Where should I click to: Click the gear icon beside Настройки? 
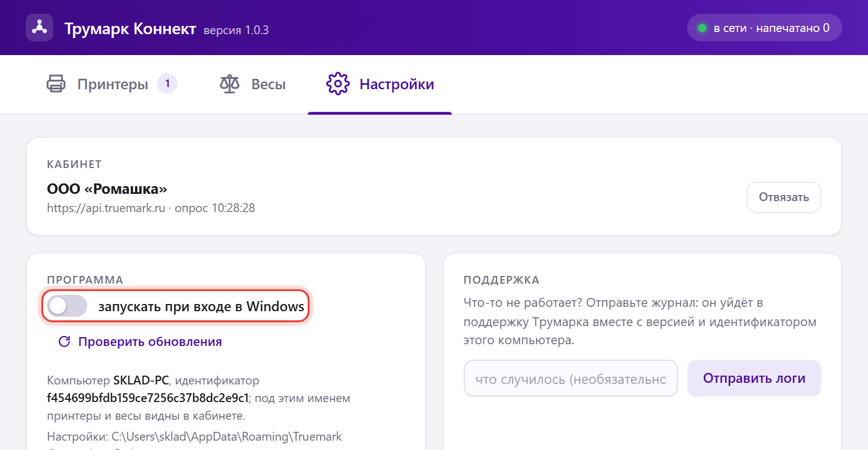[338, 84]
